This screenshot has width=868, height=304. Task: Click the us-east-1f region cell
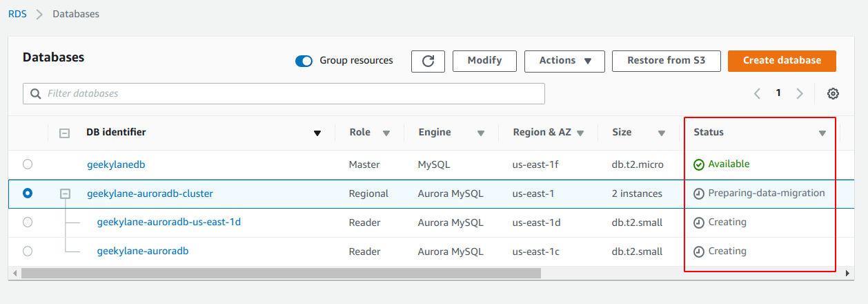tap(536, 164)
